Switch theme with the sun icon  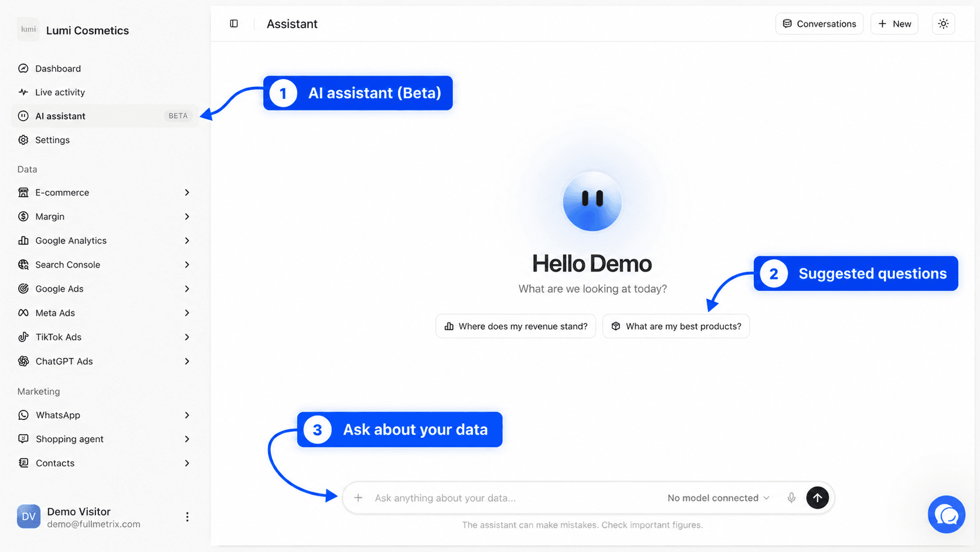[943, 23]
